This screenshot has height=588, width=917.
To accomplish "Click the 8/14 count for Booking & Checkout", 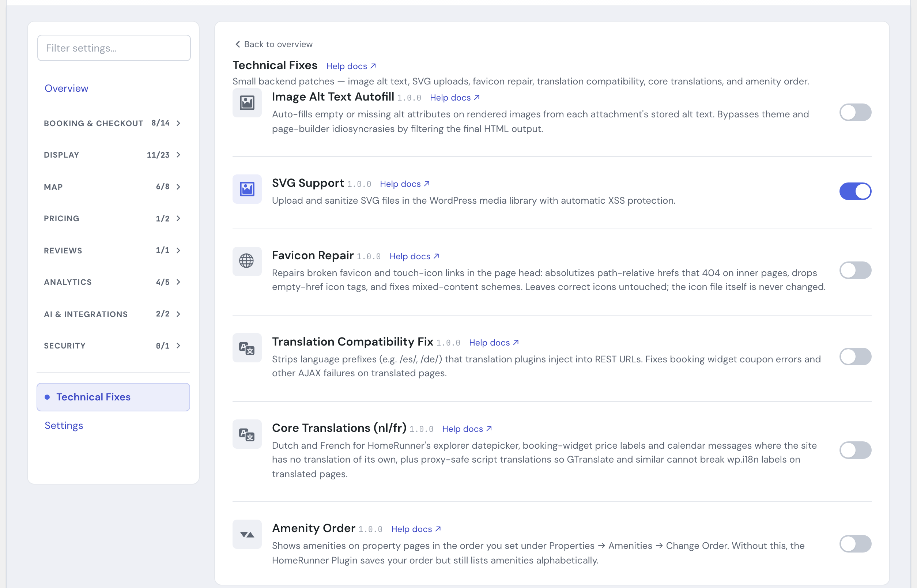I will click(x=161, y=123).
